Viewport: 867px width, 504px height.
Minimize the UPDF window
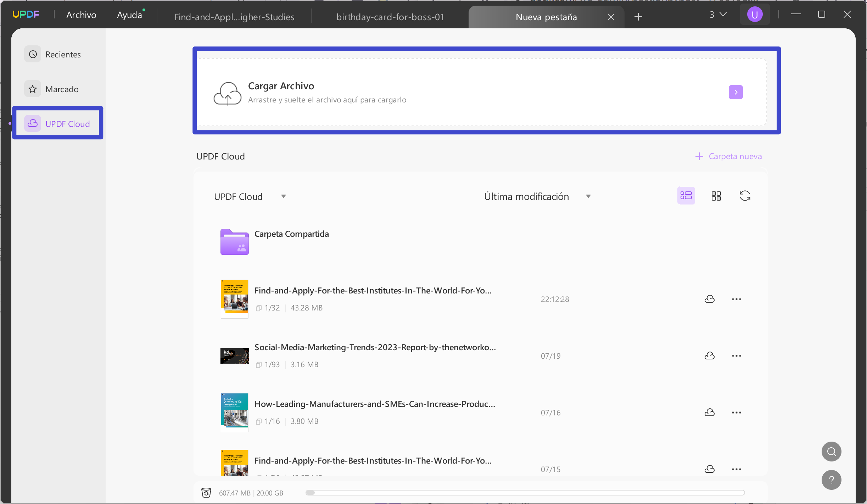click(796, 14)
